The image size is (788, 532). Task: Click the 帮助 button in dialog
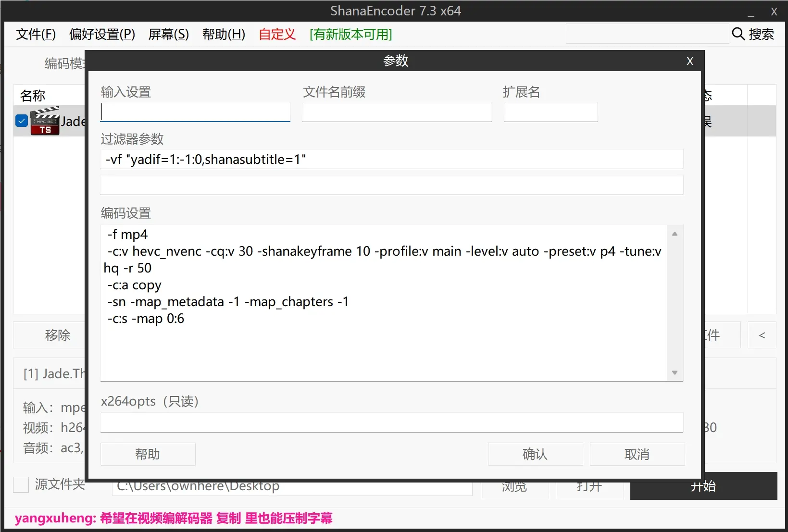pos(148,454)
